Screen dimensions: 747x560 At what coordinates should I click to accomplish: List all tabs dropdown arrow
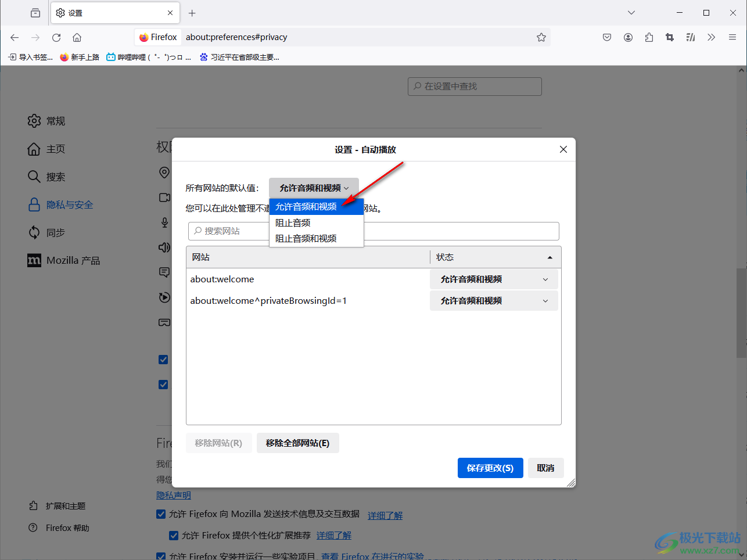pyautogui.click(x=631, y=13)
